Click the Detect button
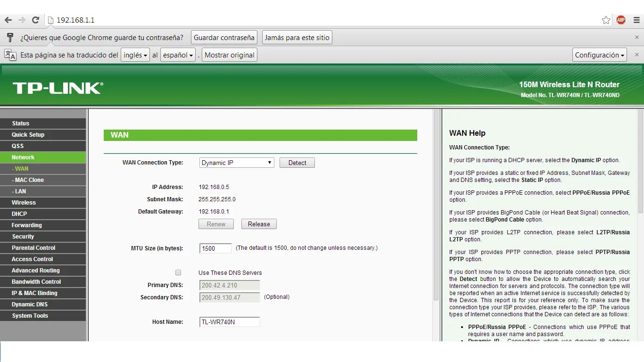Screen dimensions: 644x362 click(x=297, y=163)
